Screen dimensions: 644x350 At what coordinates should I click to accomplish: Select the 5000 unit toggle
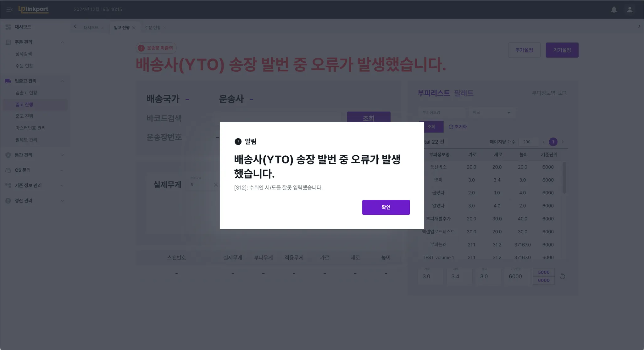[543, 272]
